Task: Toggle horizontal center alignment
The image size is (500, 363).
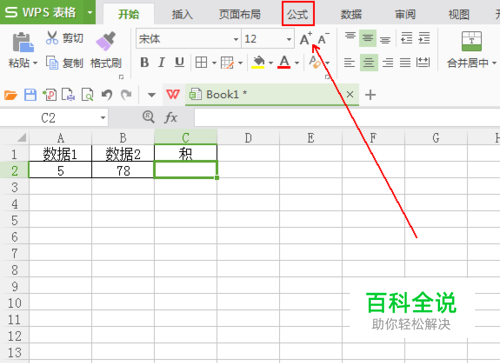Action: 369,62
